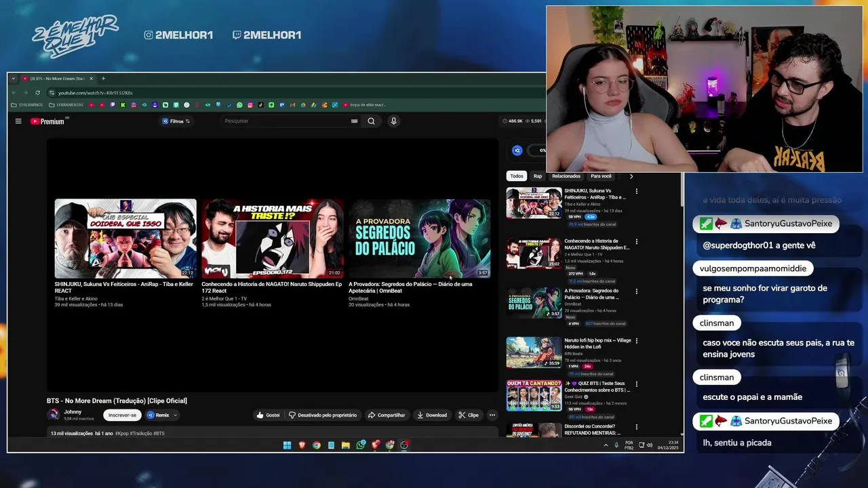Open options for Conhecendo a Historia de NAGATO video
868x488 pixels.
[x=636, y=241]
